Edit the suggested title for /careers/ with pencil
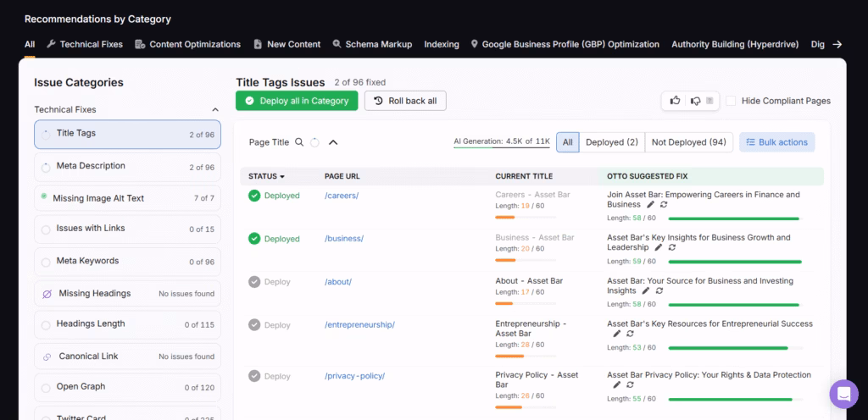Screen dimensions: 868x420 pos(650,205)
